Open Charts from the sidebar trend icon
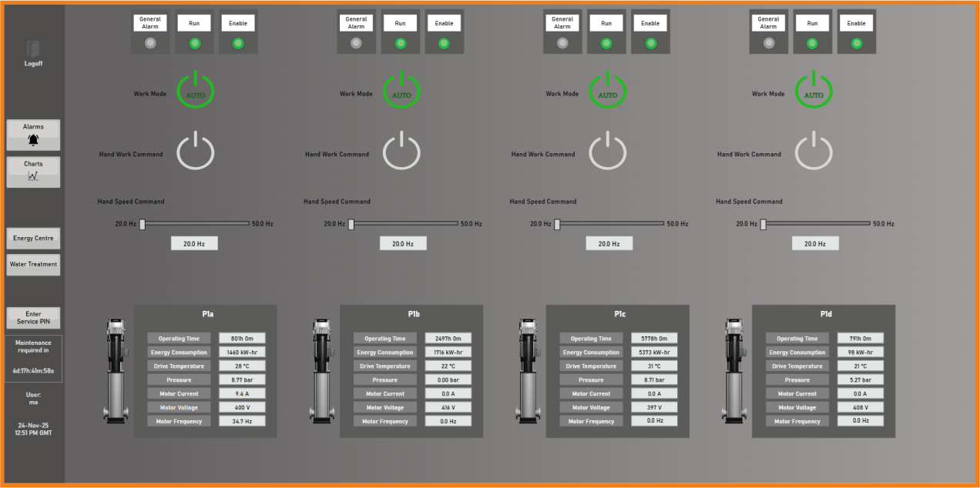Viewport: 980px width, 488px height. coord(32,169)
